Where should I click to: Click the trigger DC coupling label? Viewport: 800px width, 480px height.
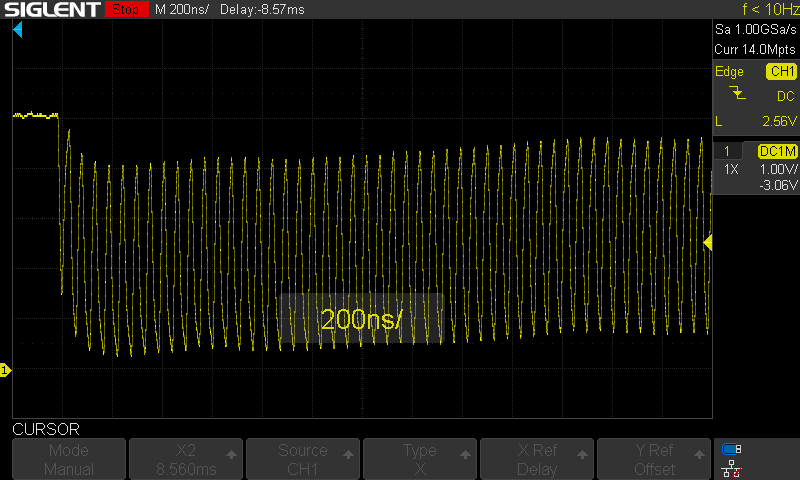786,96
